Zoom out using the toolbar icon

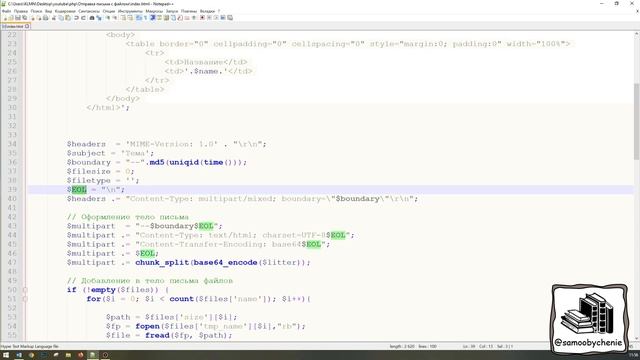[115, 18]
